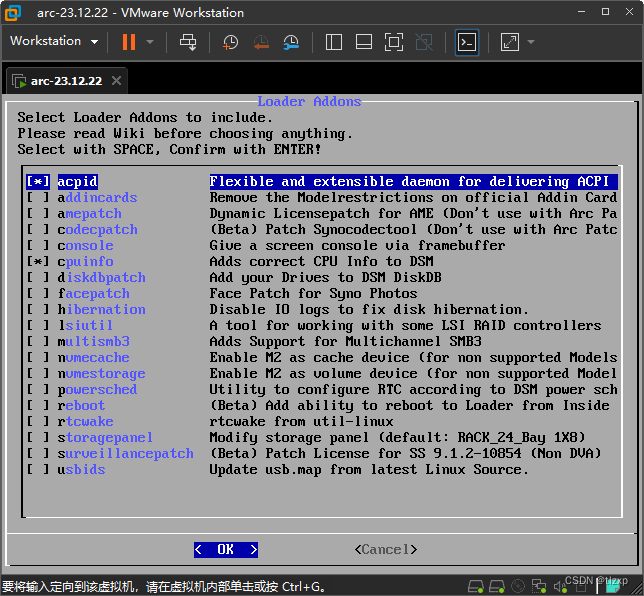Uncheck the cpuinfo addon checkbox
The width and height of the screenshot is (644, 596).
click(x=38, y=261)
